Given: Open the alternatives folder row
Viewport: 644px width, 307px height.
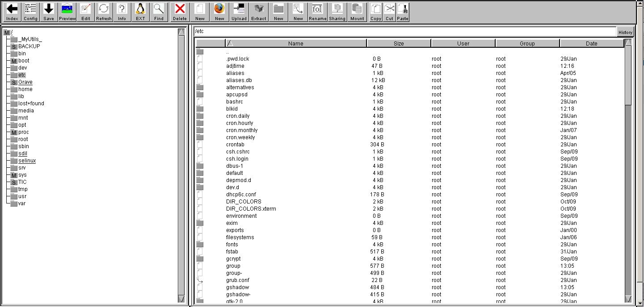Looking at the screenshot, I should coord(409,87).
